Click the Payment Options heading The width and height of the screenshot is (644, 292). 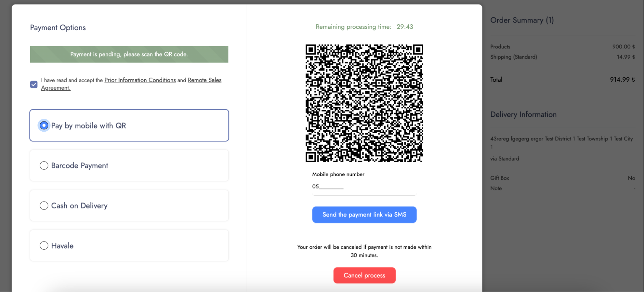pos(58,28)
